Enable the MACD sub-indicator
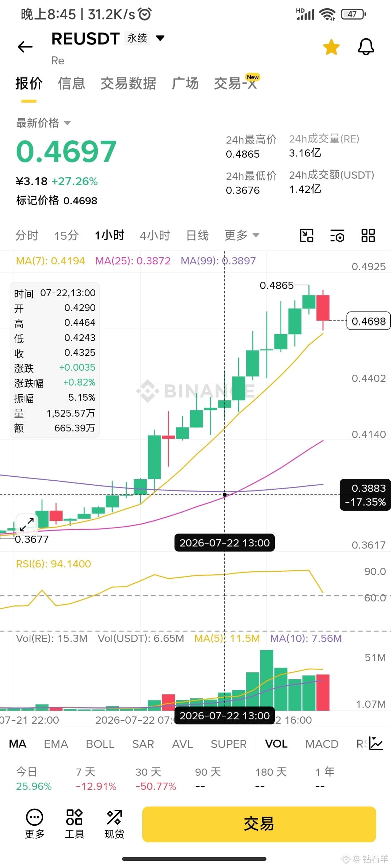Image resolution: width=391 pixels, height=868 pixels. (322, 744)
